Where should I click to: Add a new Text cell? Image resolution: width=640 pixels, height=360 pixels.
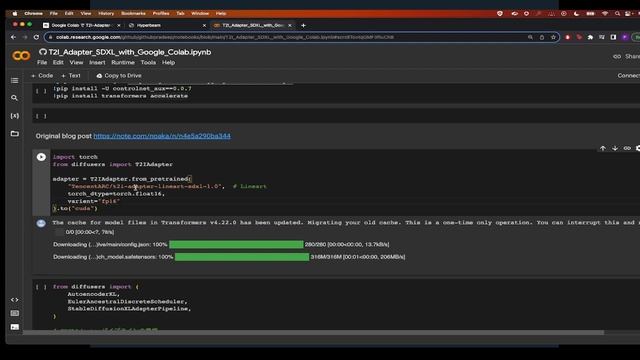click(x=71, y=76)
